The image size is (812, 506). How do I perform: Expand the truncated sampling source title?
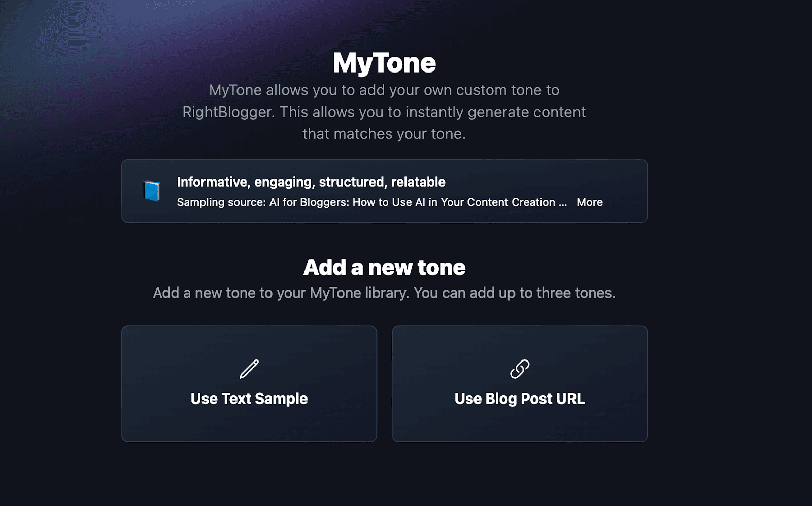coord(589,202)
